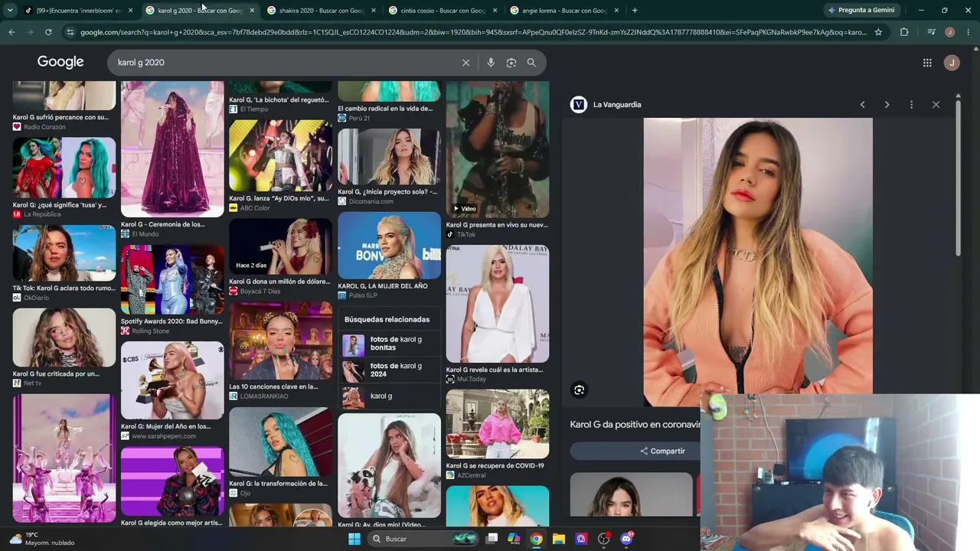Open the tab search dropdown
The width and height of the screenshot is (980, 551).
click(10, 10)
